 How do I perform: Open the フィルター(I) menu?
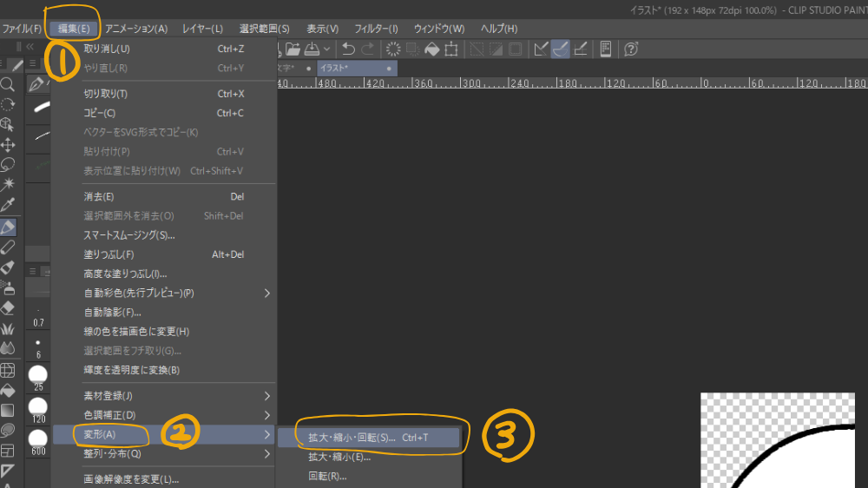click(x=376, y=29)
